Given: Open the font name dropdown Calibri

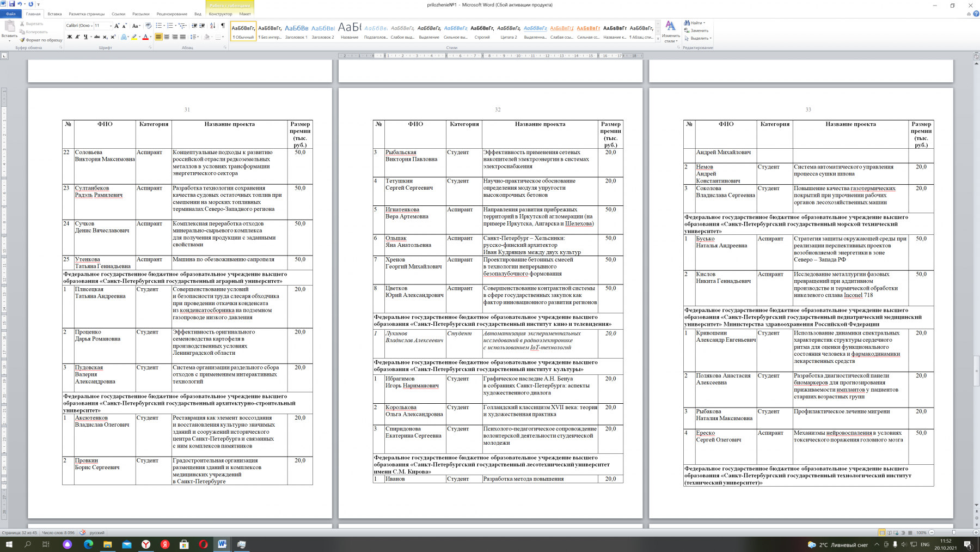Looking at the screenshot, I should click(x=78, y=26).
